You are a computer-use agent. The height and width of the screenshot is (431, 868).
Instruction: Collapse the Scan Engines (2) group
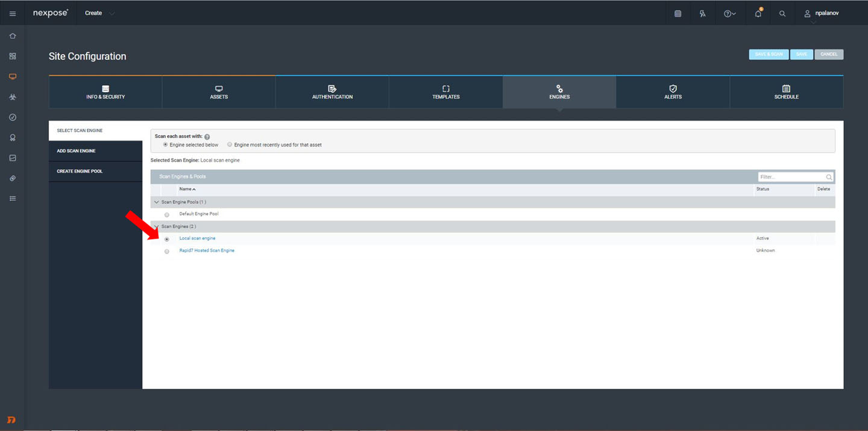pyautogui.click(x=157, y=227)
